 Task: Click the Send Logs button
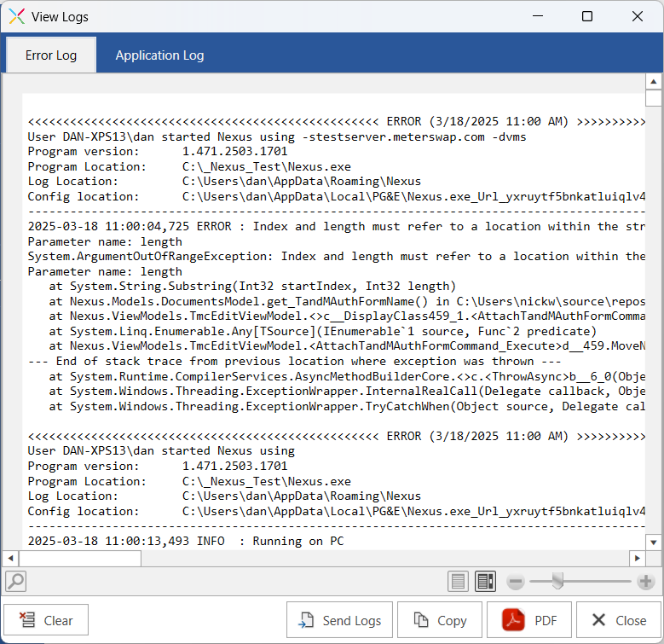coord(339,620)
